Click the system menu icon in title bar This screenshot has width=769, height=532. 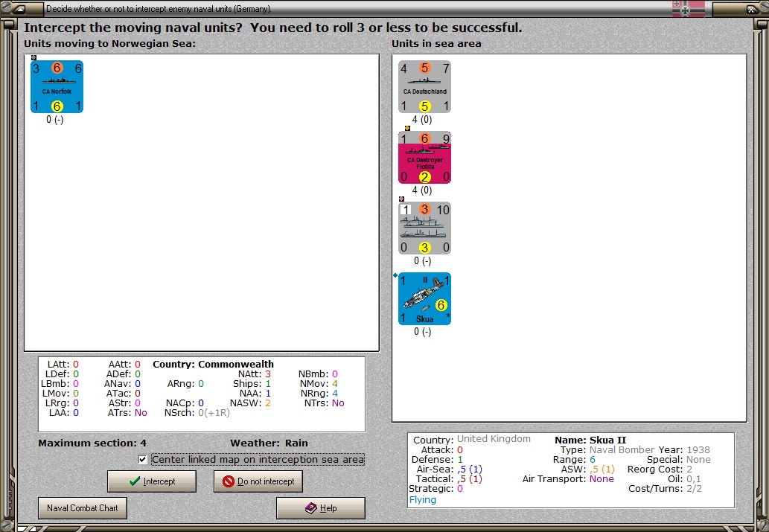coord(18,9)
